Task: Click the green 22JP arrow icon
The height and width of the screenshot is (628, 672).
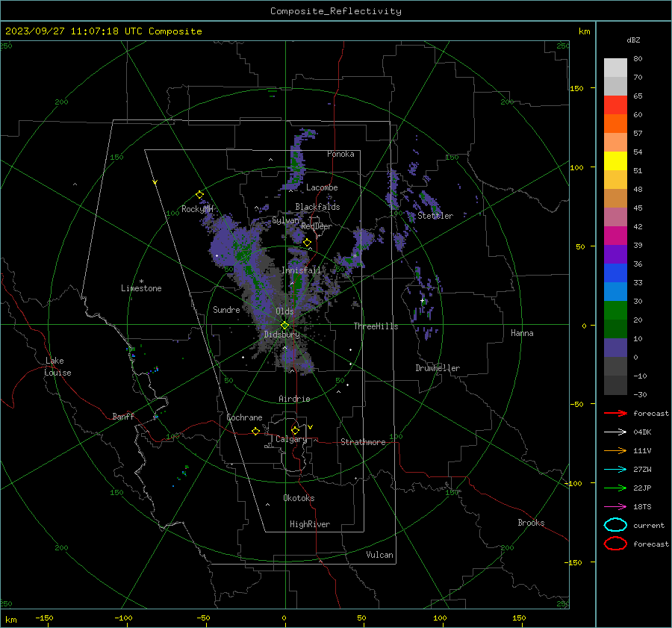Action: click(615, 488)
